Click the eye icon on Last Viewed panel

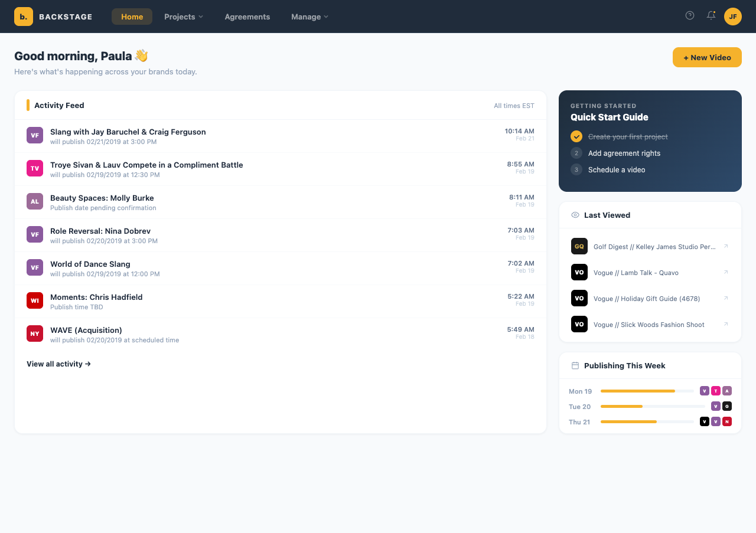coord(574,215)
